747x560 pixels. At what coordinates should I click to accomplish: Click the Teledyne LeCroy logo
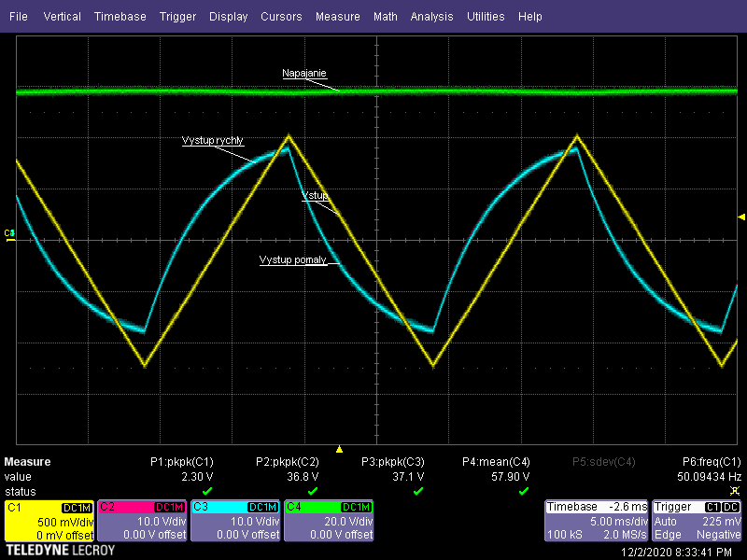[x=61, y=551]
